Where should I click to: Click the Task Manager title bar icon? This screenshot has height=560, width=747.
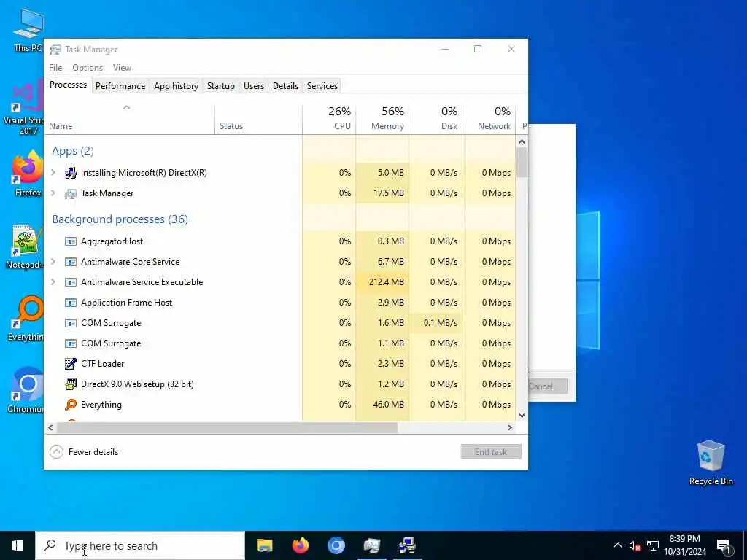click(55, 50)
